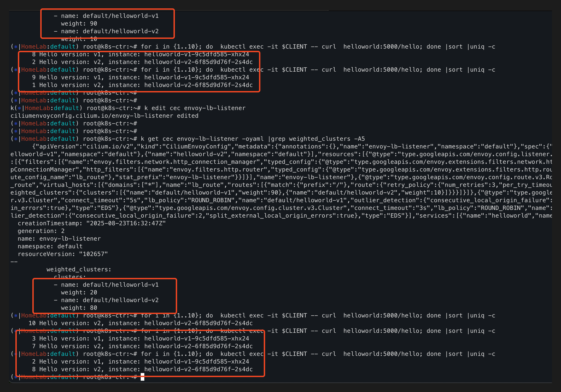Click the 'weight: 90' line at the top

pos(79,24)
